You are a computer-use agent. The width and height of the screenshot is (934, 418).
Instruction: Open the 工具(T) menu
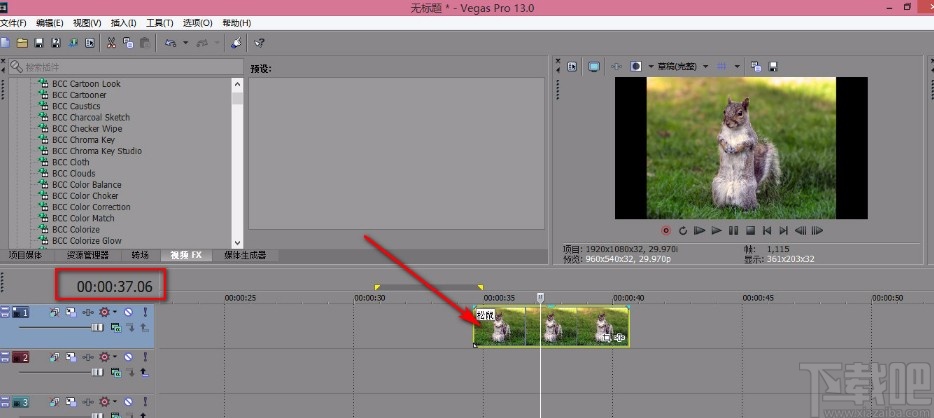pyautogui.click(x=160, y=23)
